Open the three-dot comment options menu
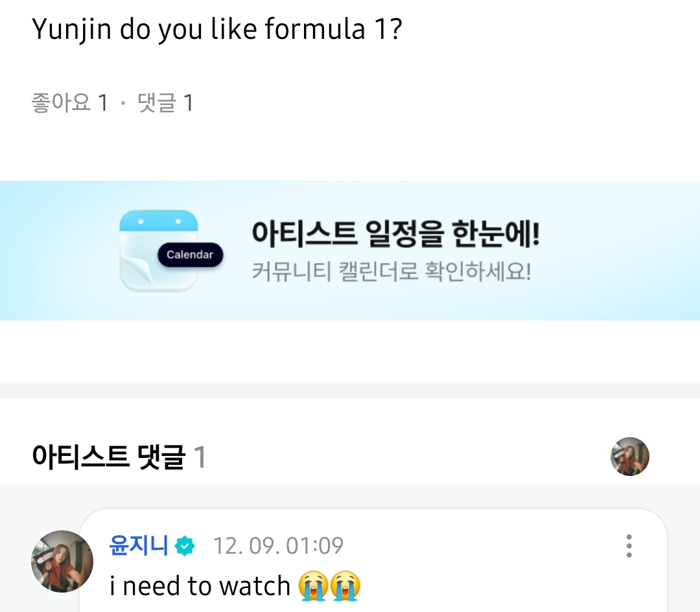Screen dimensions: 700x612 point(629,546)
